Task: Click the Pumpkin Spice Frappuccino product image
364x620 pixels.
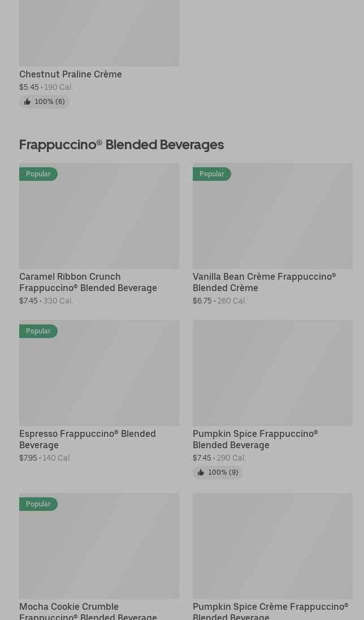Action: click(x=272, y=373)
